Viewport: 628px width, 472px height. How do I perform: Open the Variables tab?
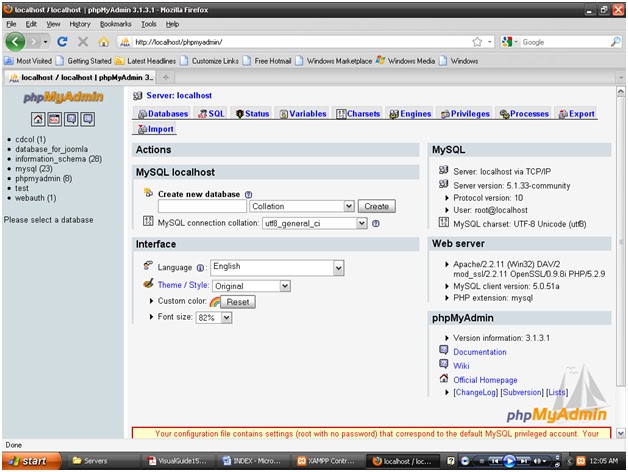click(303, 114)
